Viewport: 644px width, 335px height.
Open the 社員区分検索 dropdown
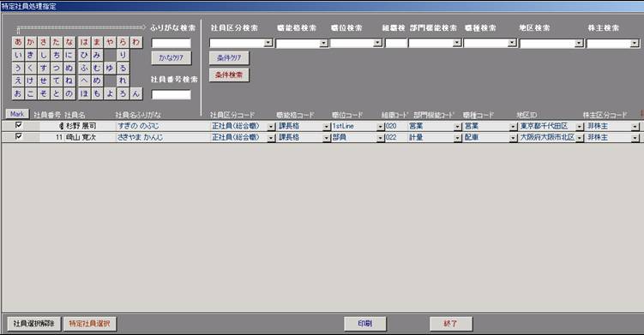268,43
